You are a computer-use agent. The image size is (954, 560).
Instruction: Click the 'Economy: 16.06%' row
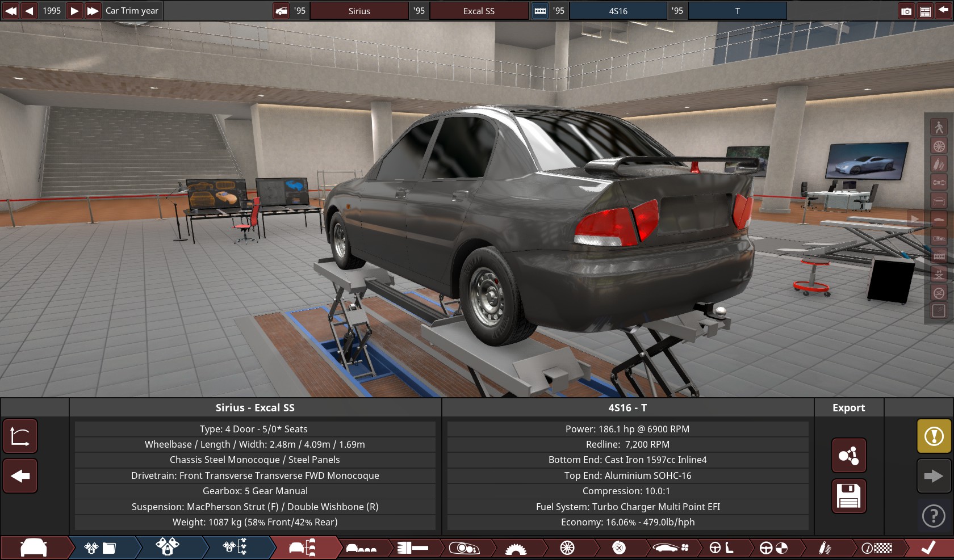tap(627, 522)
